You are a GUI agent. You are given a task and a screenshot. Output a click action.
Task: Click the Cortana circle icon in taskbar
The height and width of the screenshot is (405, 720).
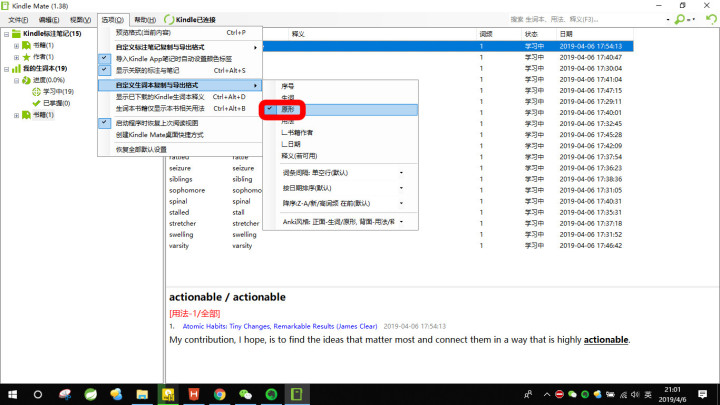point(38,394)
